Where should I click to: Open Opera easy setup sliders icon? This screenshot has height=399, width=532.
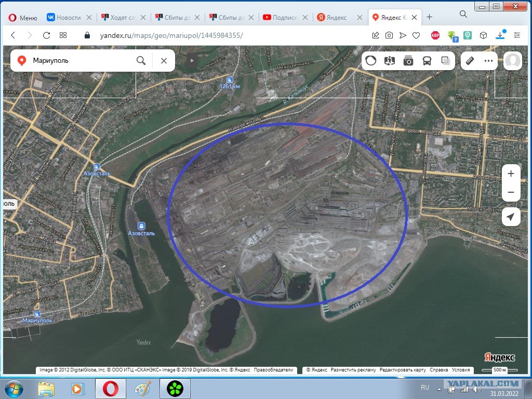[x=517, y=35]
